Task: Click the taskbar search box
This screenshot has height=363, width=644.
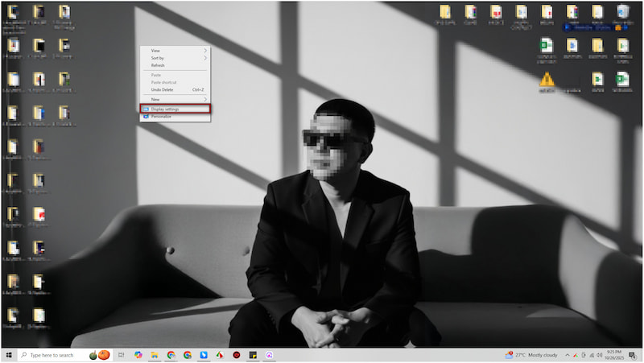Action: click(52, 355)
